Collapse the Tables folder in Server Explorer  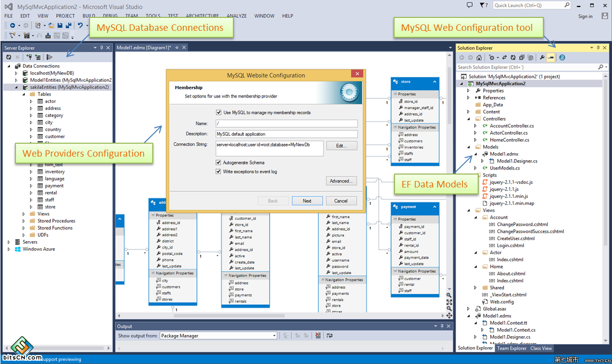pyautogui.click(x=23, y=94)
